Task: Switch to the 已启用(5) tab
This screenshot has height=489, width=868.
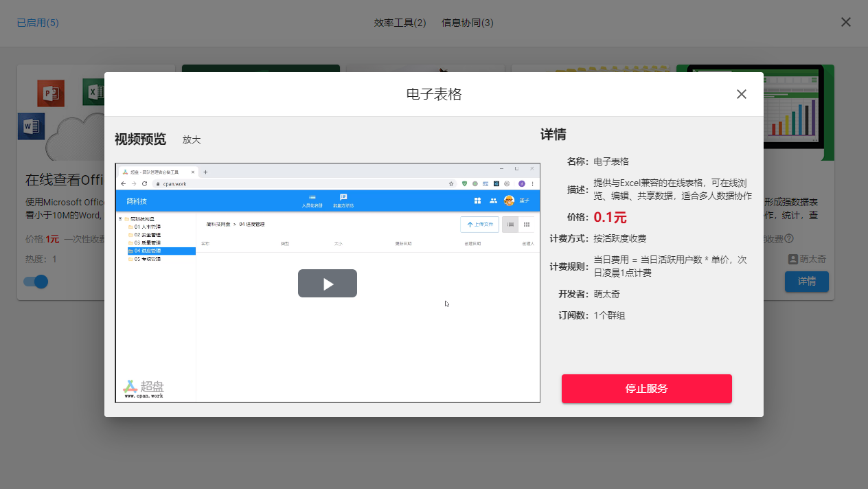Action: 38,23
